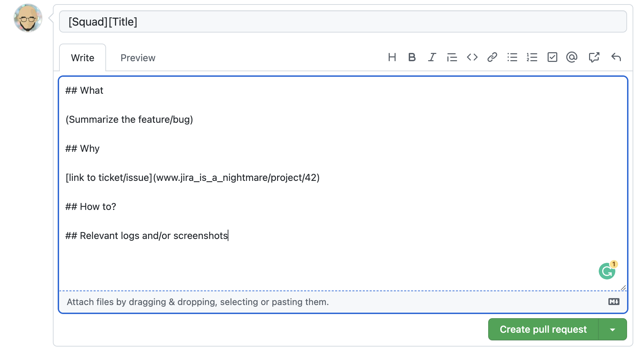Image resolution: width=644 pixels, height=350 pixels.
Task: Insert code formatting
Action: pos(472,57)
